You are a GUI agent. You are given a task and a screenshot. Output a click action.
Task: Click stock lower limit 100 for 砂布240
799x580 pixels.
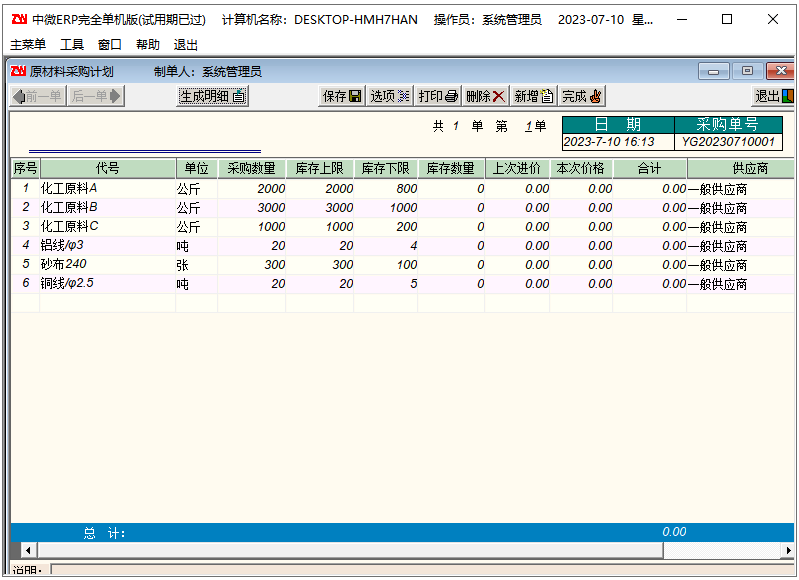pyautogui.click(x=386, y=265)
